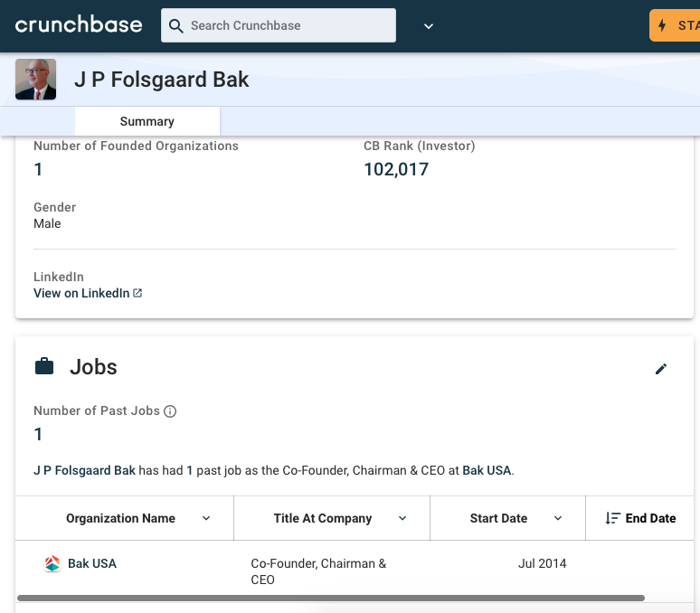Edit Jobs section with pencil icon
700x613 pixels.
[x=661, y=369]
